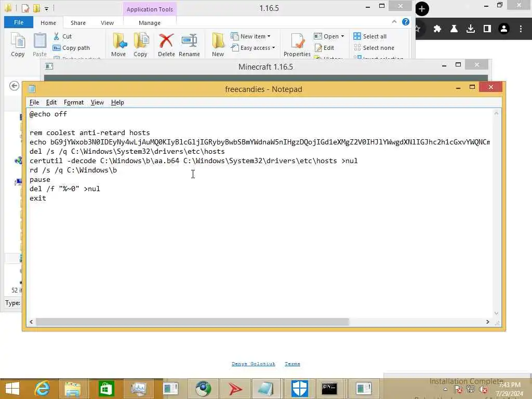The height and width of the screenshot is (399, 532).
Task: Open the Notepad File menu
Action: (x=34, y=102)
